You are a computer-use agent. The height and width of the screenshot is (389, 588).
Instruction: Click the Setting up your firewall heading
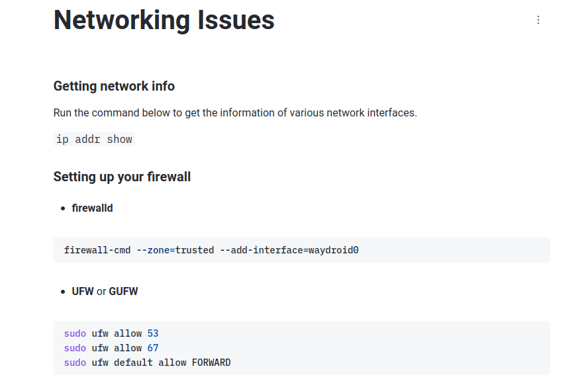[x=122, y=177]
